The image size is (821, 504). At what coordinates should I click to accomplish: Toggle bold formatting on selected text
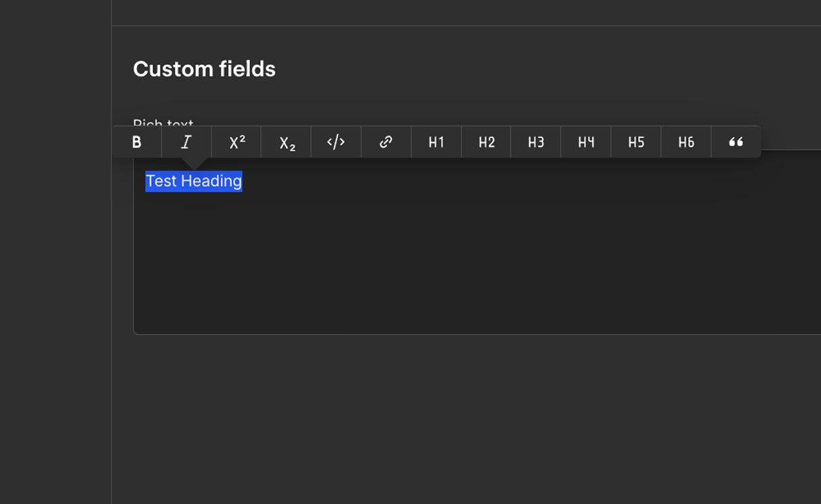(x=137, y=142)
